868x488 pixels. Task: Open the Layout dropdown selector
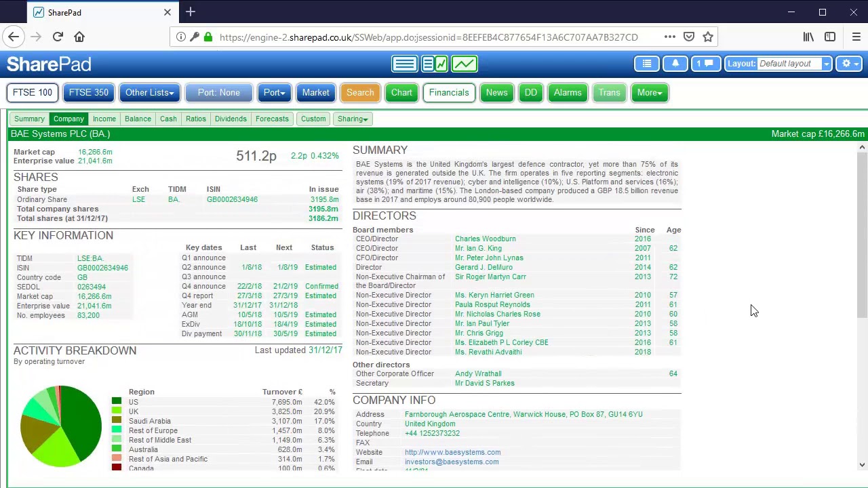(x=779, y=64)
